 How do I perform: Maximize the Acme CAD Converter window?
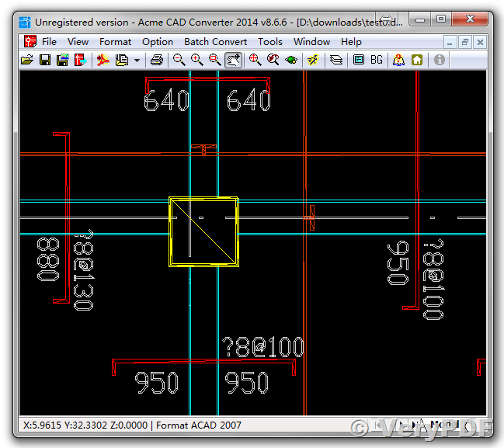point(440,19)
